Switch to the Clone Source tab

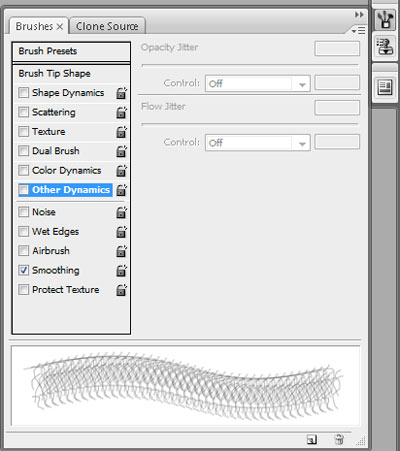[x=107, y=26]
